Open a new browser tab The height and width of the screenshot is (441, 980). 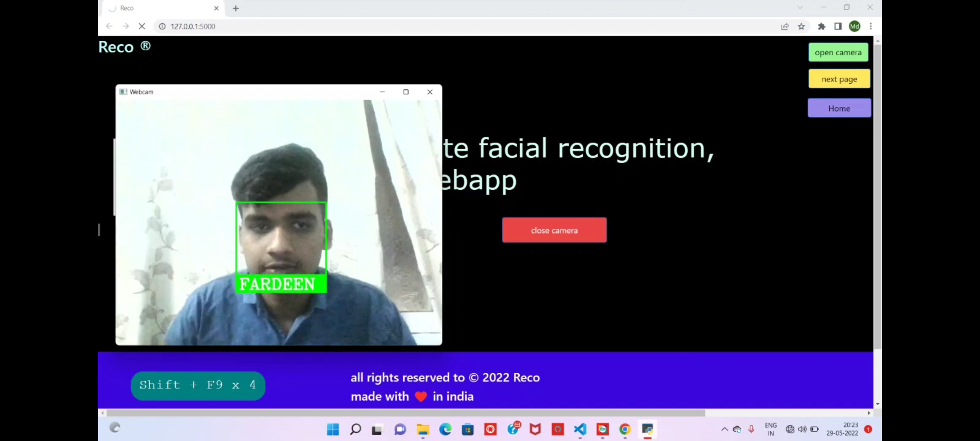[x=236, y=8]
